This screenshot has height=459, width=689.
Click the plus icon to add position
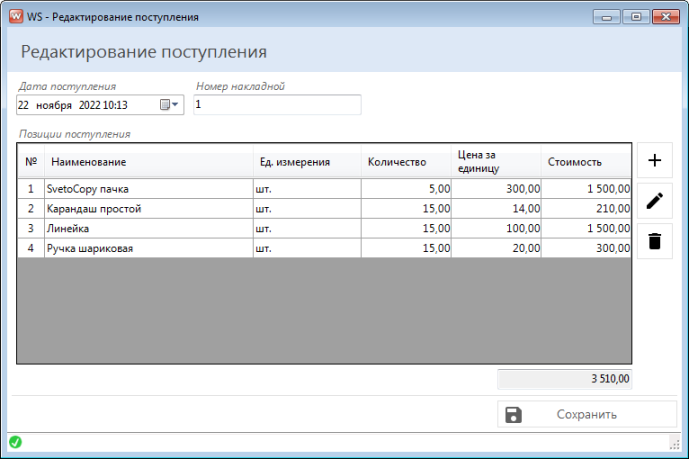point(655,160)
